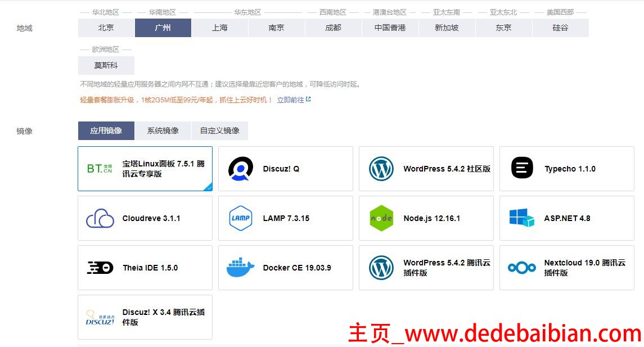The image size is (644, 347).
Task: Choose the 硅谷 region
Action: coord(560,28)
